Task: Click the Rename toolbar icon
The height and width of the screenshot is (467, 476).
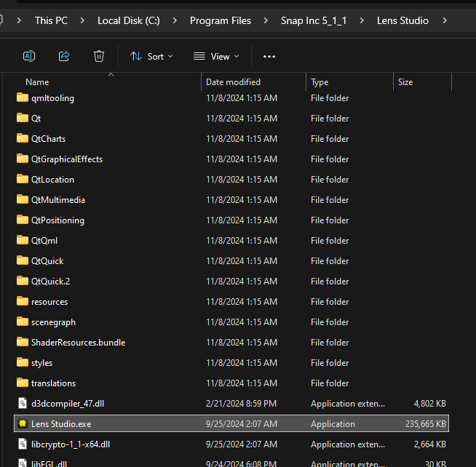Action: 29,57
